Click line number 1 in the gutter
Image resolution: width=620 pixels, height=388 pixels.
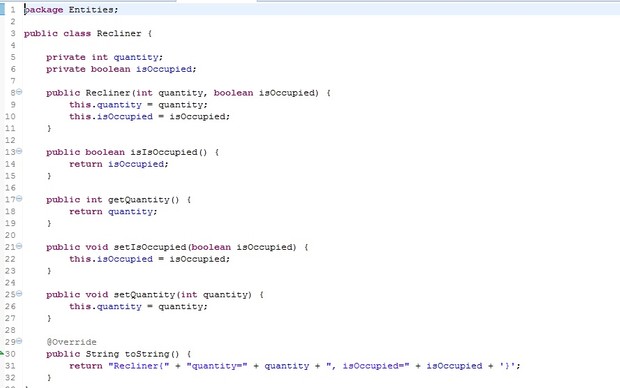click(x=13, y=9)
